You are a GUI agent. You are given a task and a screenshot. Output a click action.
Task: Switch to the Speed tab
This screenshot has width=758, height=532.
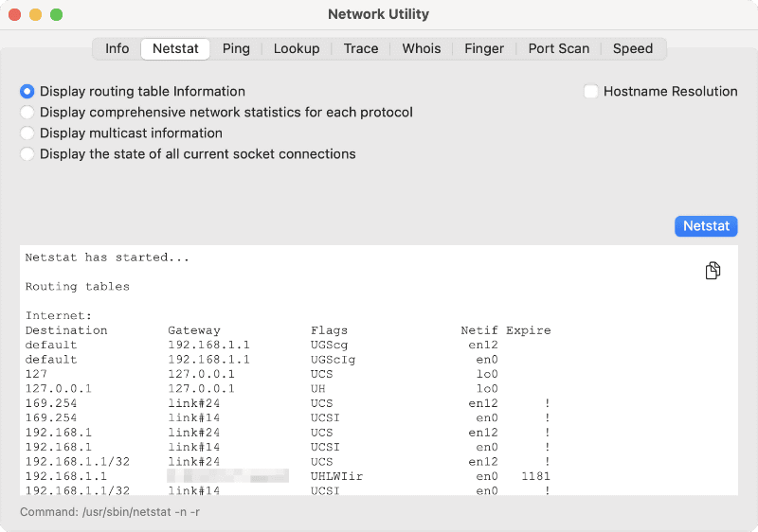click(633, 49)
